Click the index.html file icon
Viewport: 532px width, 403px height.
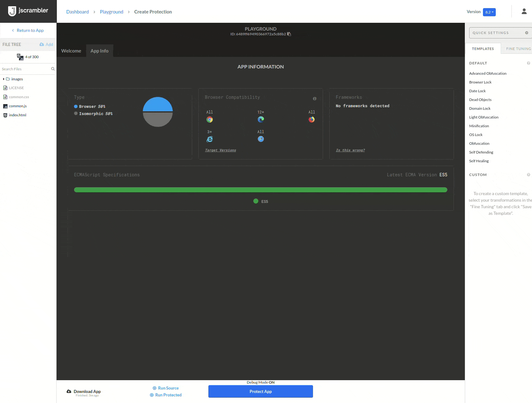(x=5, y=115)
